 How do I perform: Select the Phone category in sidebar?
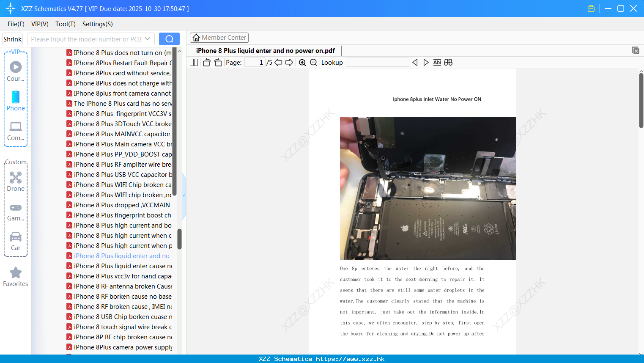[16, 101]
